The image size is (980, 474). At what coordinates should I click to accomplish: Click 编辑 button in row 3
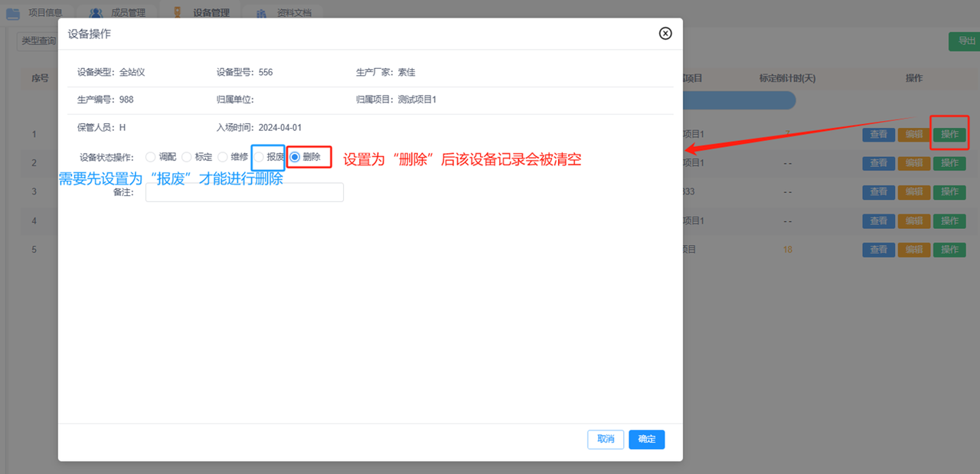point(913,191)
